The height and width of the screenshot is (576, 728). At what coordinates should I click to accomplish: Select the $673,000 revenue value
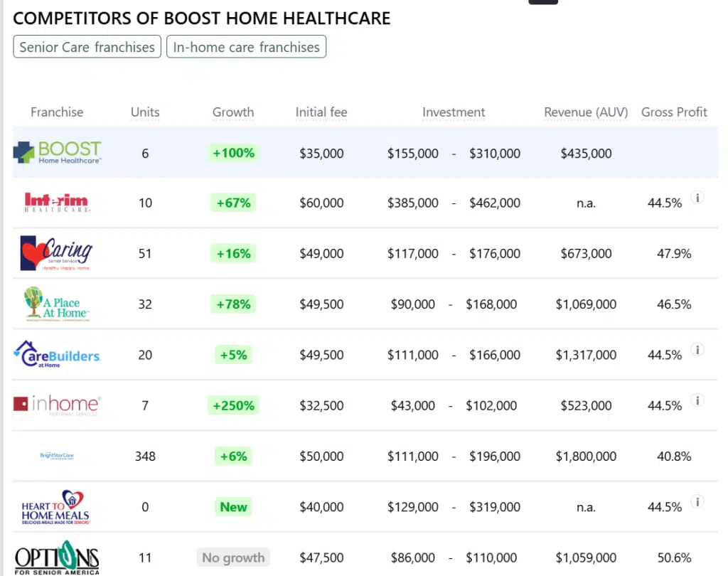click(586, 254)
